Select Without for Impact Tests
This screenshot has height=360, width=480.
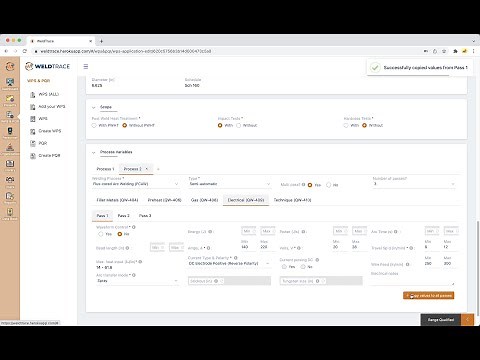(239, 125)
